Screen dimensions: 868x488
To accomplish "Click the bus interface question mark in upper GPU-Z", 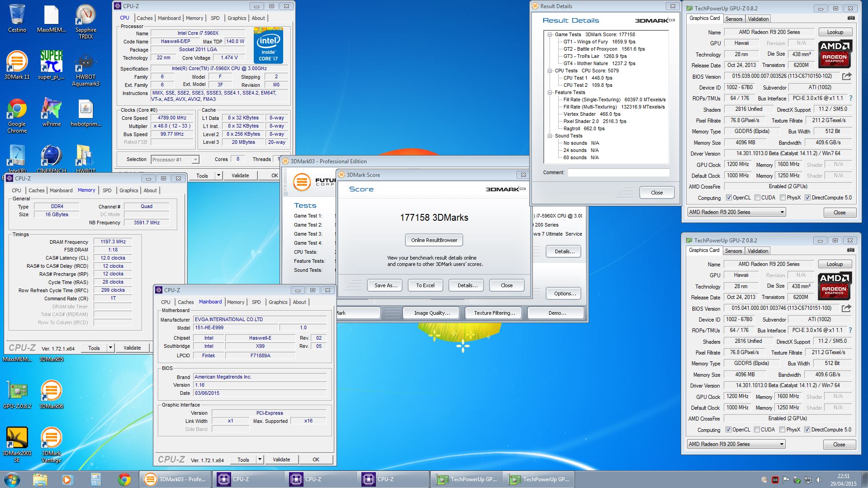I will 850,98.
